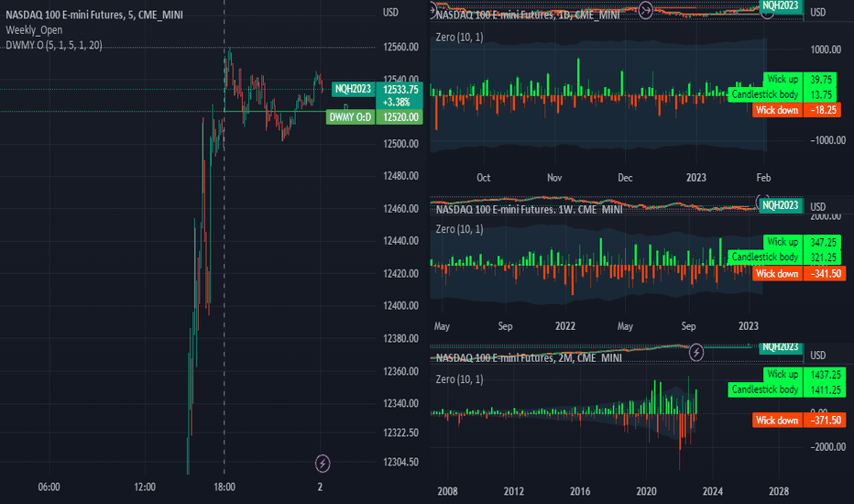The height and width of the screenshot is (504, 854).
Task: Click the Wick up label on the 1W chart
Action: click(x=783, y=241)
